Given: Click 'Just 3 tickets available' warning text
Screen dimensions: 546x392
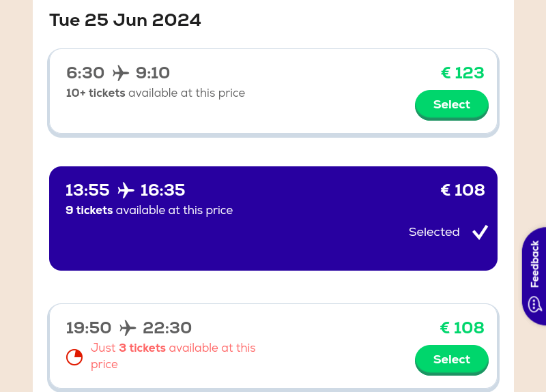Looking at the screenshot, I should pyautogui.click(x=173, y=356).
